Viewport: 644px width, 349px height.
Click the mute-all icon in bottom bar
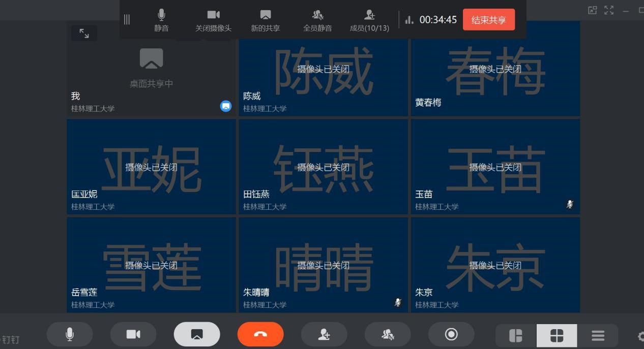point(388,334)
